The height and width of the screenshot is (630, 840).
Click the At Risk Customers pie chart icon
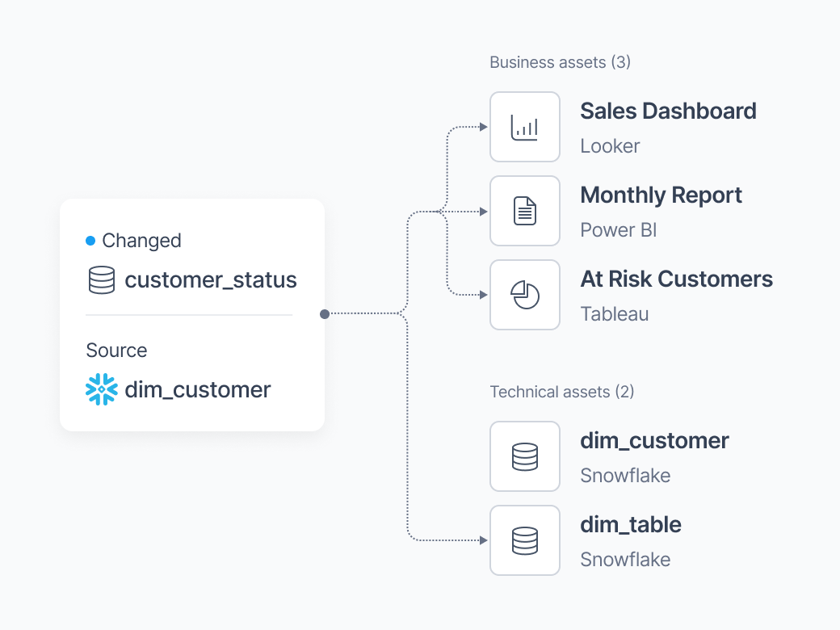point(524,295)
